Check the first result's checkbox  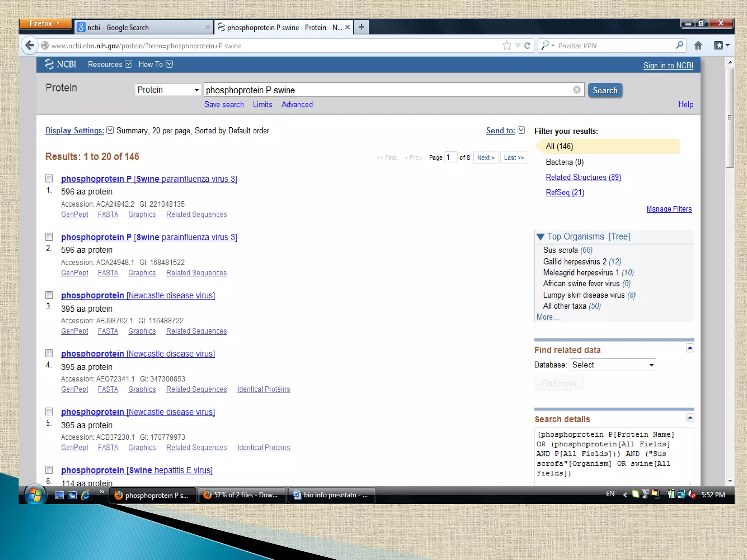point(49,179)
